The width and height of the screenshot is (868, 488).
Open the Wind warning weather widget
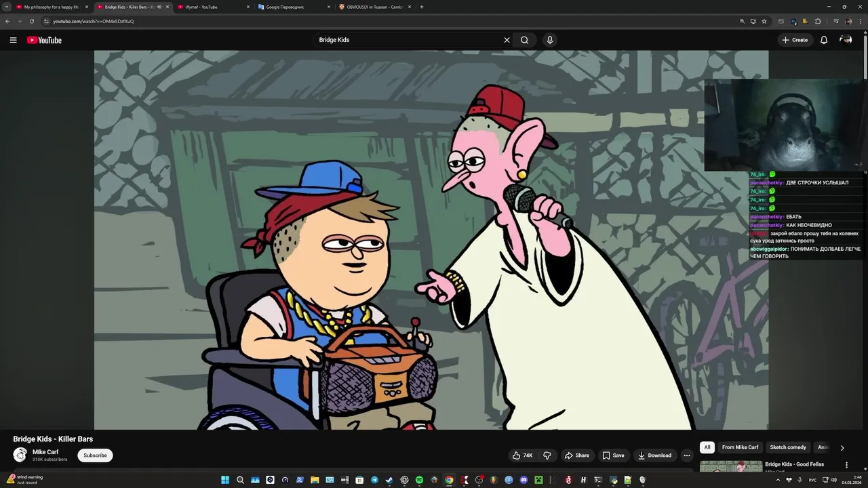[x=24, y=480]
